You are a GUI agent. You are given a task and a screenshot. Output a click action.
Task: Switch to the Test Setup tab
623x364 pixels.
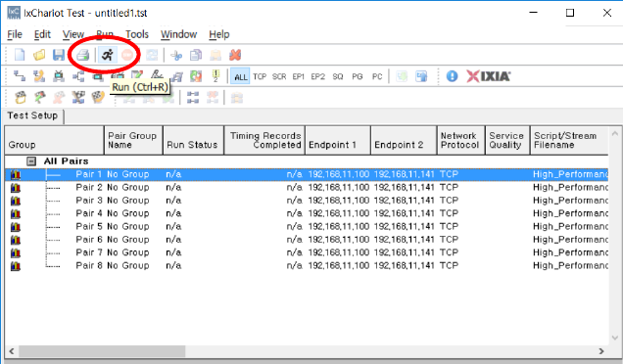point(32,115)
